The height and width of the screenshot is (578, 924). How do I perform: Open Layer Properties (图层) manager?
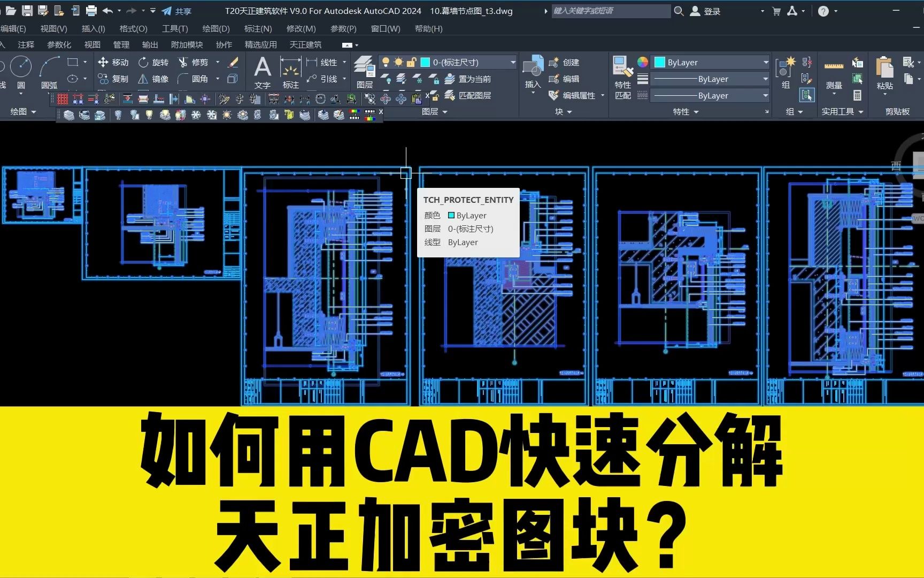[x=365, y=72]
